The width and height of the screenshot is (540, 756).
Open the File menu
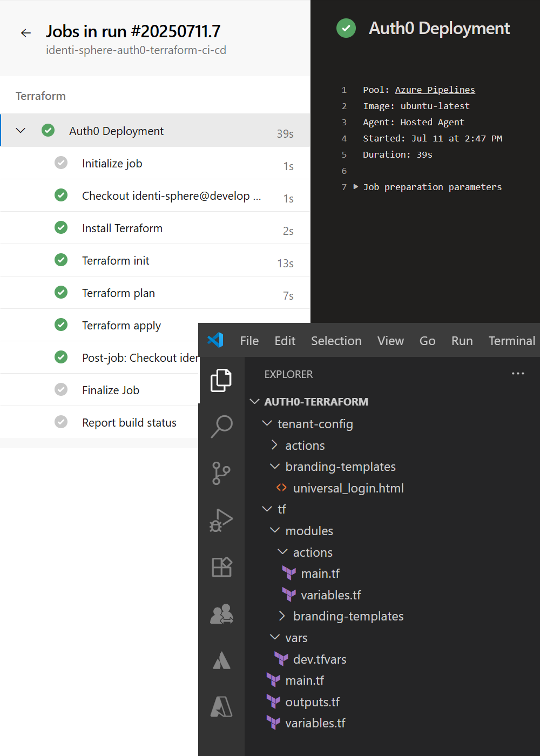tap(249, 341)
